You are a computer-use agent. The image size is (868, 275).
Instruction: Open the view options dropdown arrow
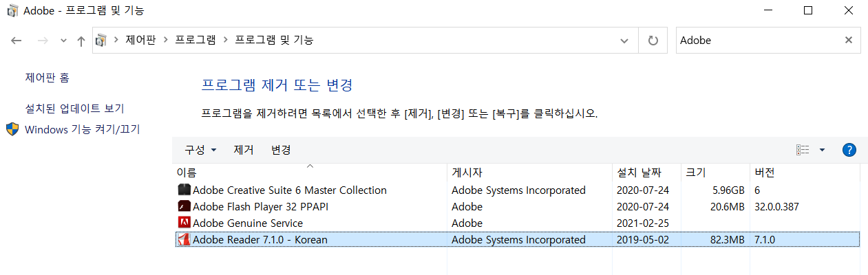[822, 150]
